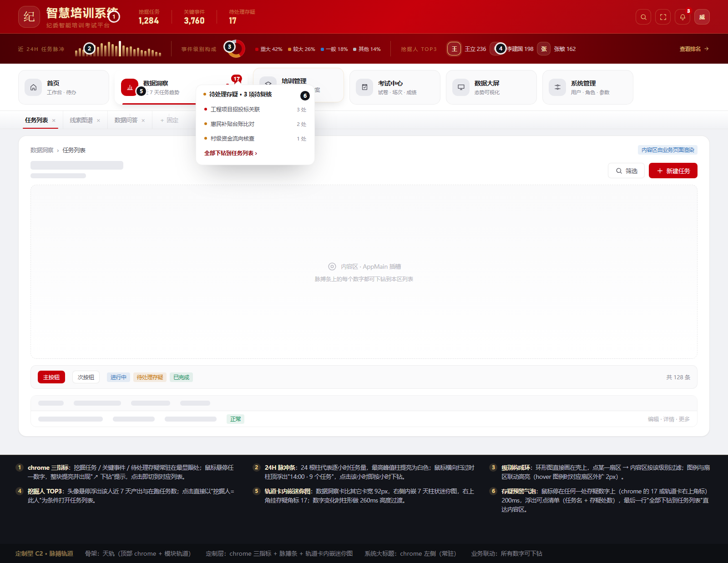Open the user avatar labeled 威
The width and height of the screenshot is (728, 563).
[702, 17]
